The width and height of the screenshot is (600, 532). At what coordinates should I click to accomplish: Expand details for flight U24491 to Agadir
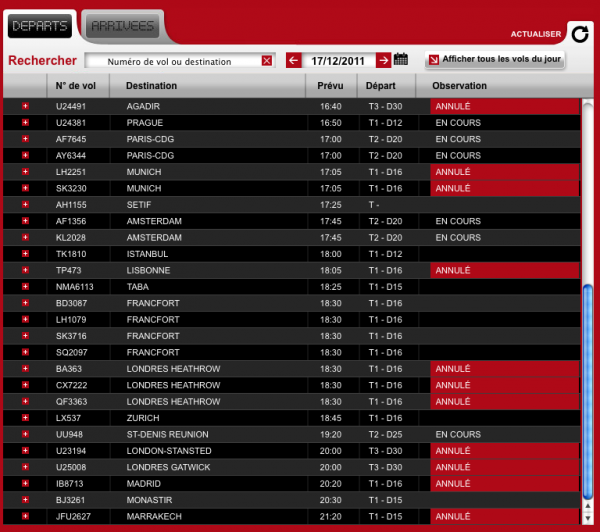(x=26, y=106)
